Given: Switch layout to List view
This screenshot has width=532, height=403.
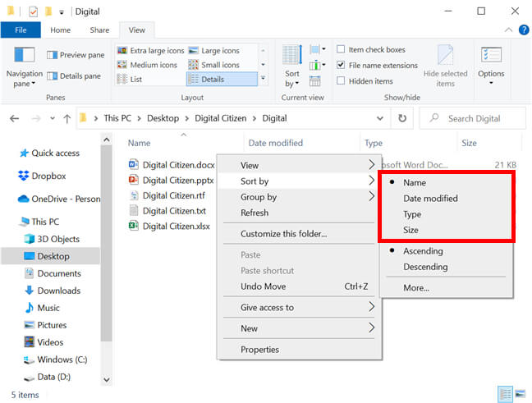Looking at the screenshot, I should (130, 80).
